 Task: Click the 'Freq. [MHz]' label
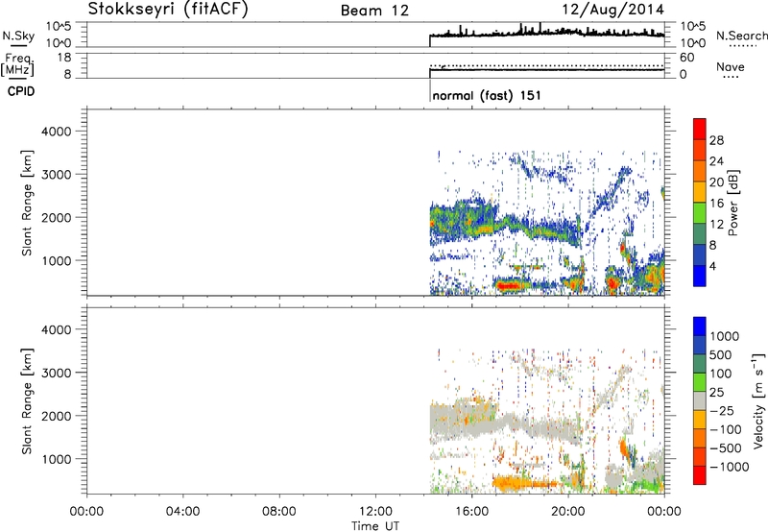coord(17,64)
